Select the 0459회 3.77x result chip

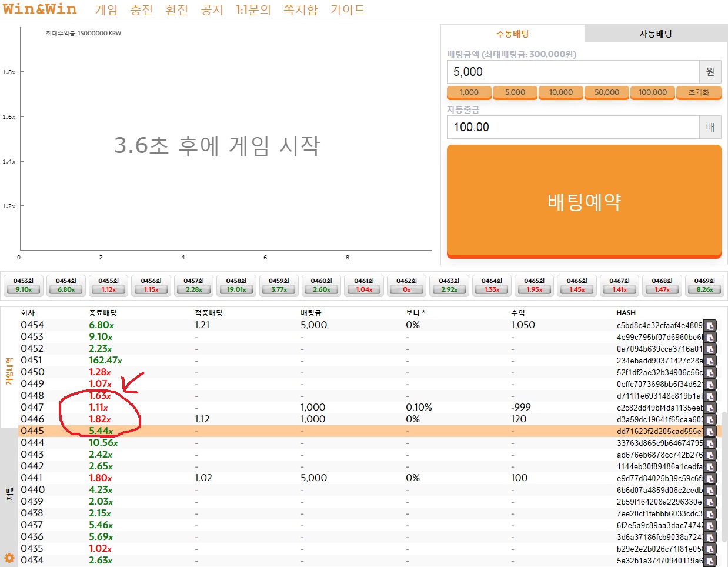click(x=279, y=285)
